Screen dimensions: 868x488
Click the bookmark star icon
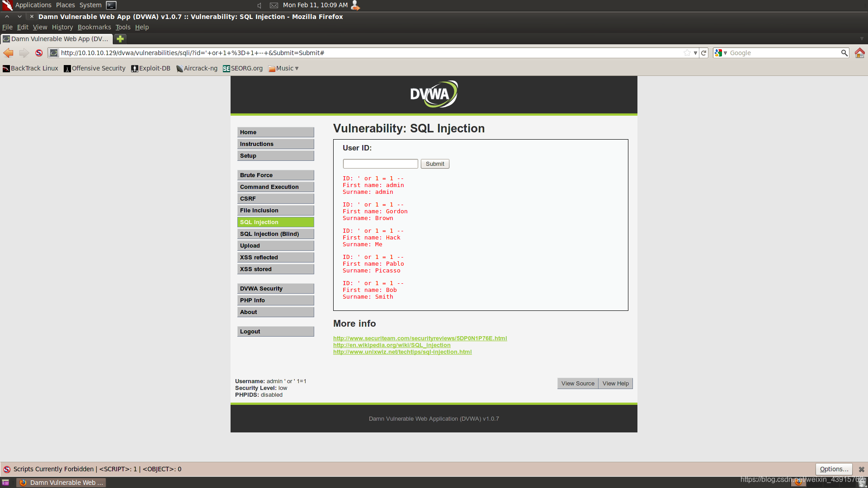(x=687, y=53)
